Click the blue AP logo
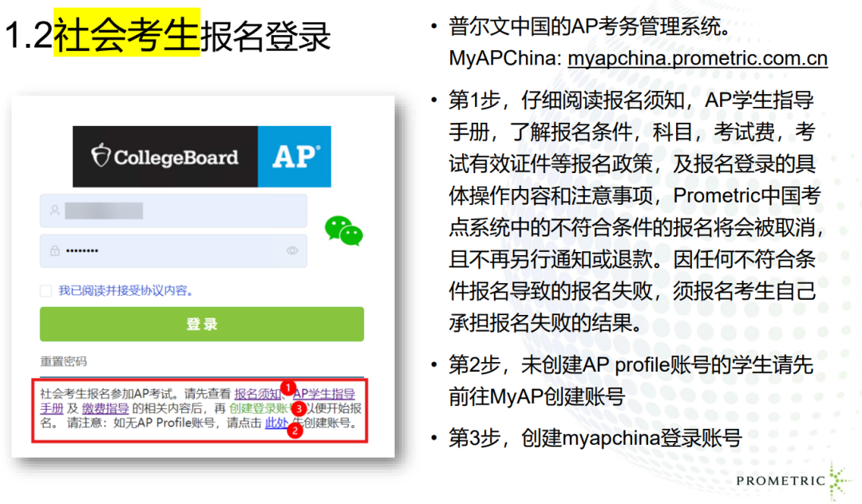The width and height of the screenshot is (862, 504). point(295,156)
